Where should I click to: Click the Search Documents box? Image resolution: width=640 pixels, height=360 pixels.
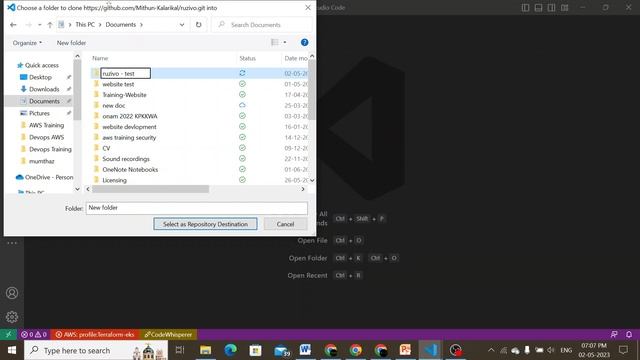263,25
